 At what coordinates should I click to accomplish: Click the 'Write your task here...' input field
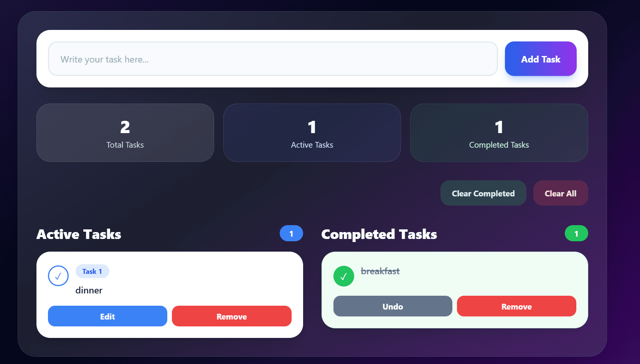pos(273,59)
